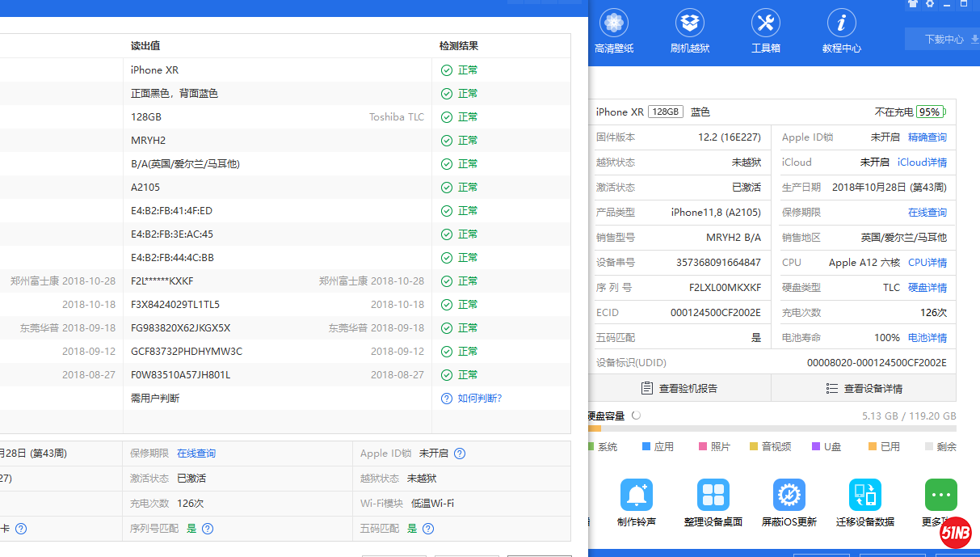
Task: Open the iCloud详情 link
Action: point(922,162)
